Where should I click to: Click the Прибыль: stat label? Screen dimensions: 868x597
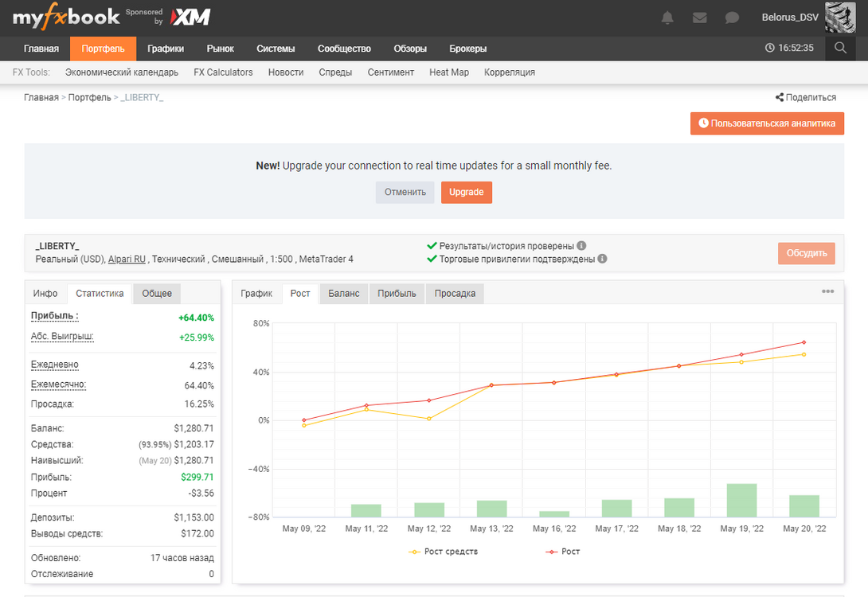tap(54, 316)
